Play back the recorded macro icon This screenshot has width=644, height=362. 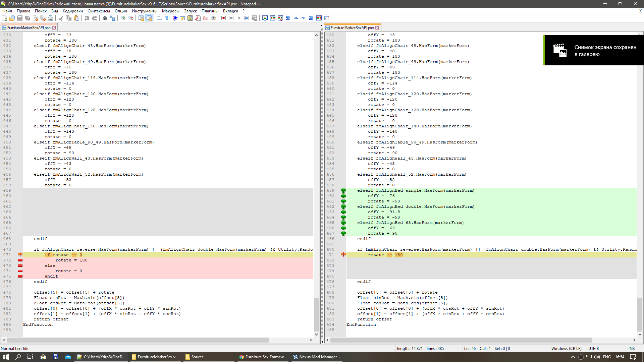click(x=239, y=18)
